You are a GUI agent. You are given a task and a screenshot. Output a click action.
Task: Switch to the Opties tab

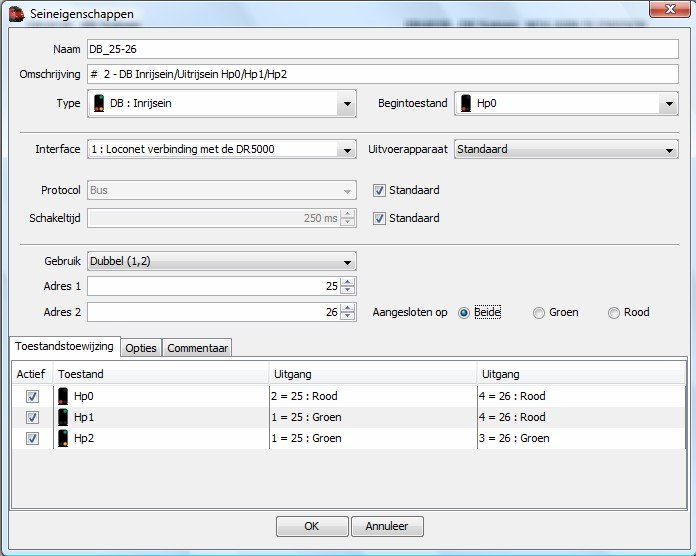(141, 348)
